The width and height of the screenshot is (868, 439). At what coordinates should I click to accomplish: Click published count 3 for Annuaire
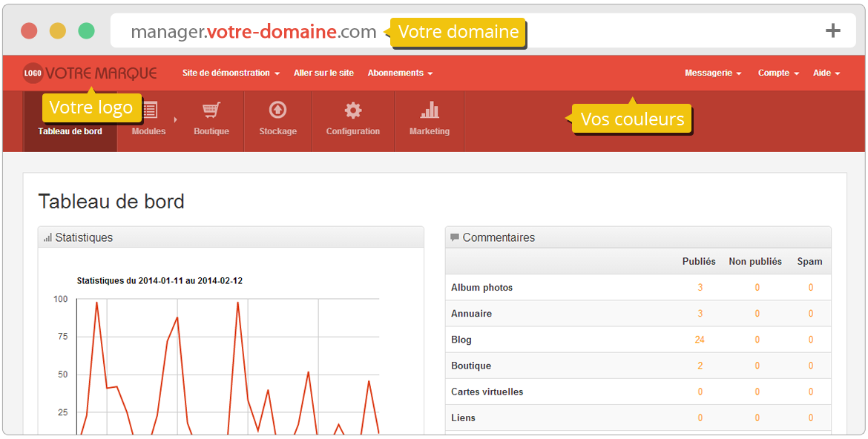[x=700, y=314]
